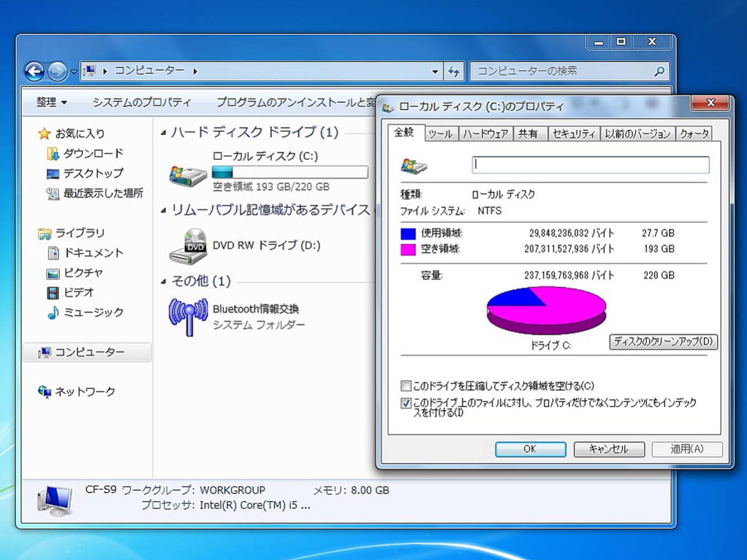Click コンピューター breadcrumb in address bar
This screenshot has height=560, width=747.
(149, 71)
